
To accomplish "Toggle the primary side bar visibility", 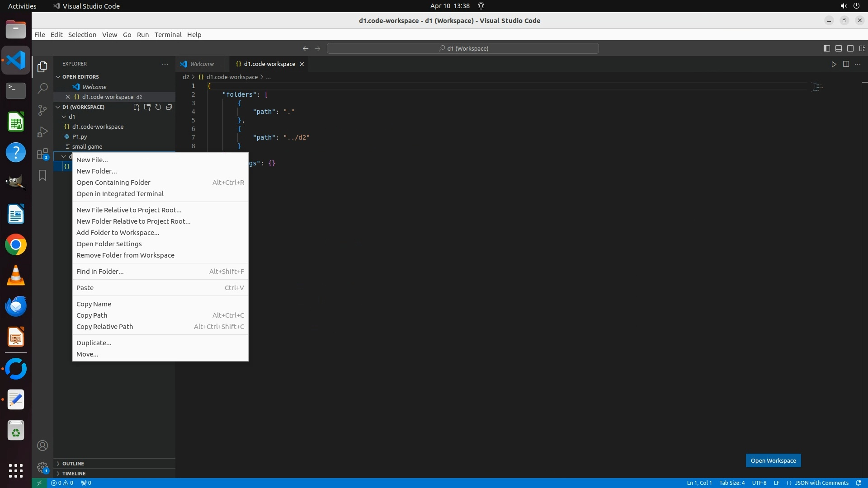I will pos(827,48).
